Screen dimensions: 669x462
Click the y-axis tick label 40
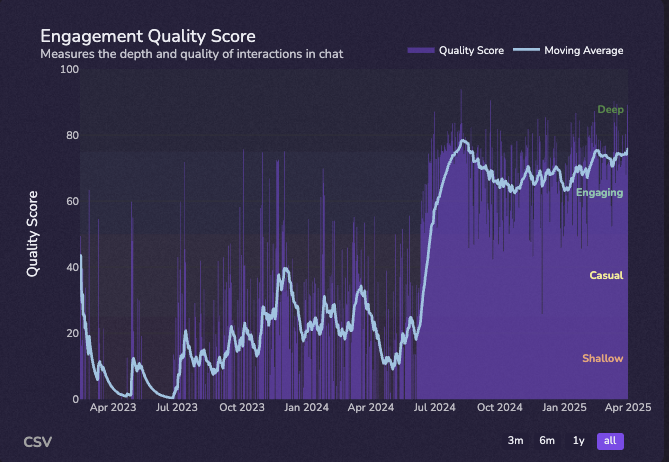coord(73,267)
